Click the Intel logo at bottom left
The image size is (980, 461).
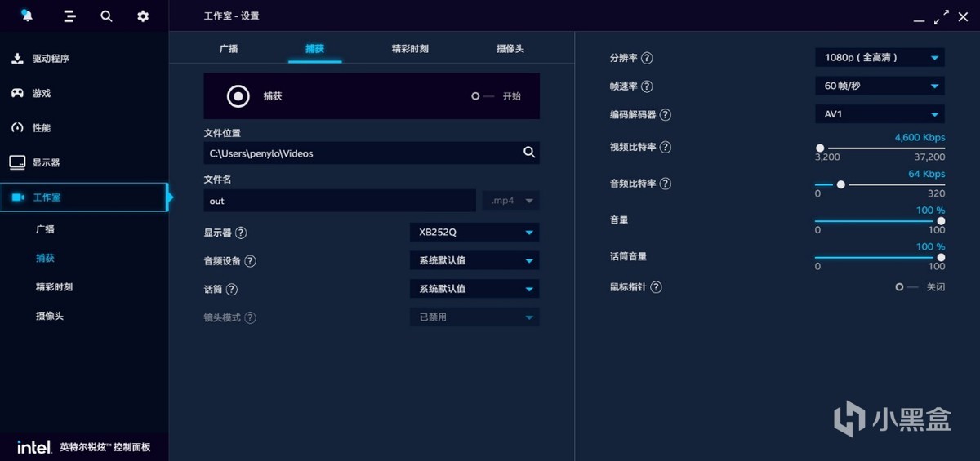coord(35,447)
